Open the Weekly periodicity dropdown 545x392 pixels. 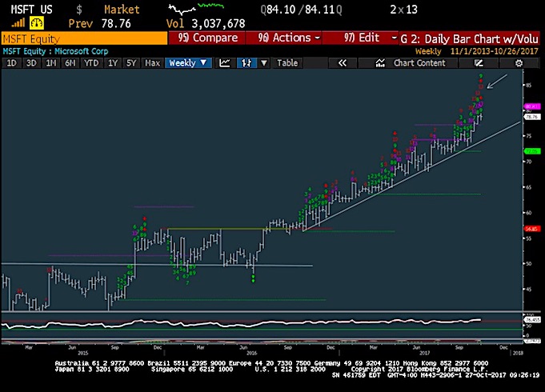click(x=188, y=63)
